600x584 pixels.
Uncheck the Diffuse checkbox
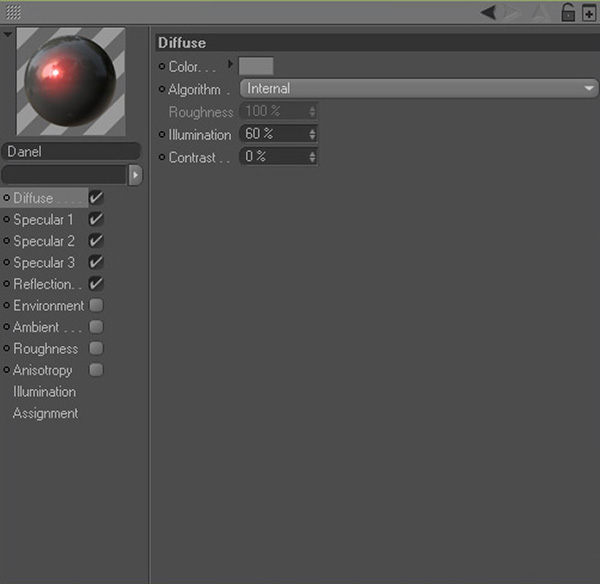pos(96,198)
